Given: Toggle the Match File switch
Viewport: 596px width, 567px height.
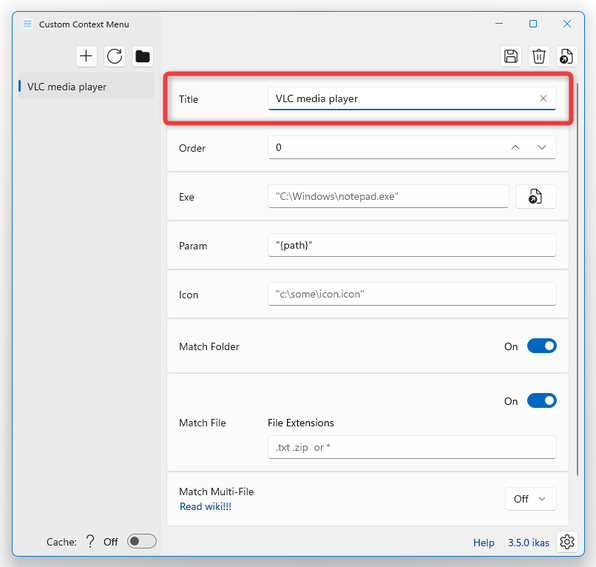Looking at the screenshot, I should pos(542,401).
